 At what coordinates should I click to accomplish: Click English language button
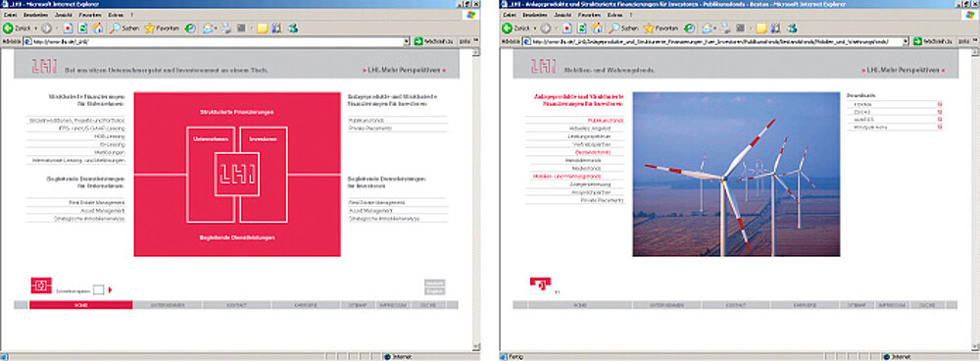(x=435, y=291)
